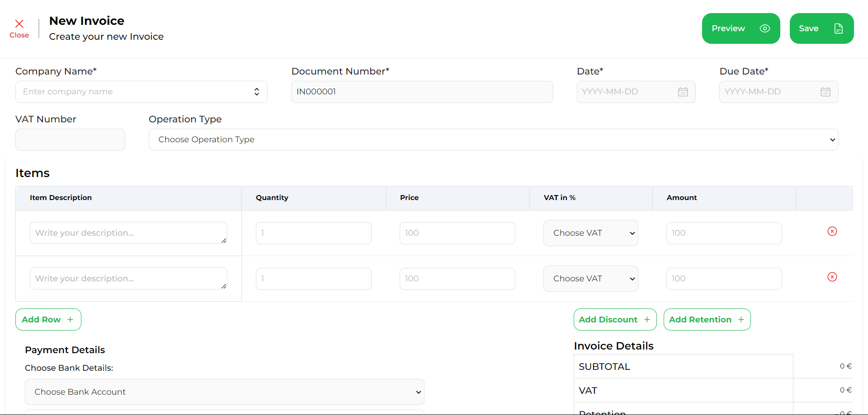Click the eye icon in the Preview button
The image size is (868, 415).
tap(765, 28)
